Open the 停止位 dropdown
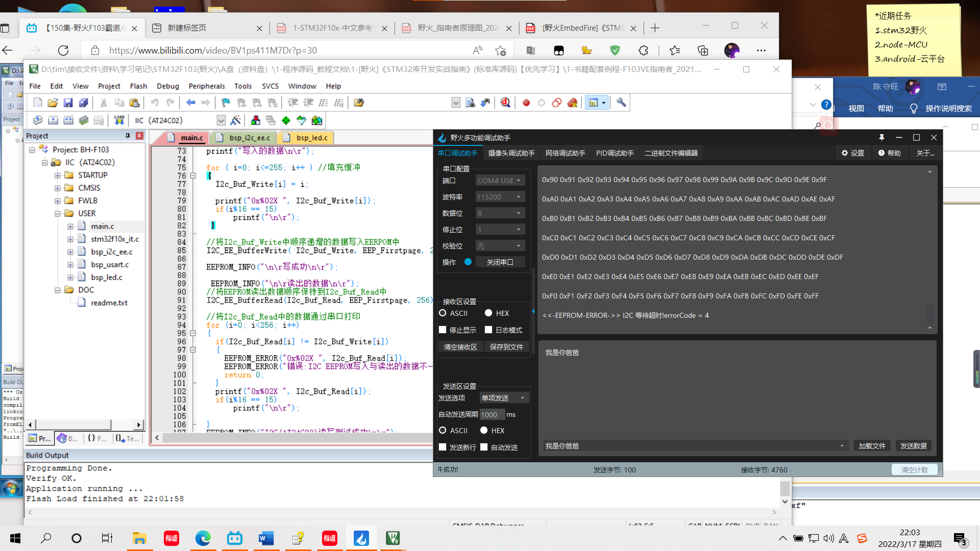Viewport: 980px width, 551px height. [500, 230]
